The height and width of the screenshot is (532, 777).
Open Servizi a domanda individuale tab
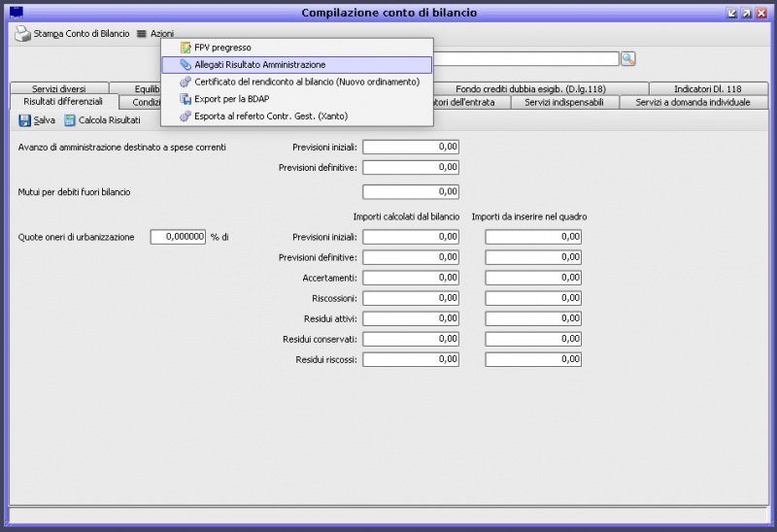click(692, 102)
